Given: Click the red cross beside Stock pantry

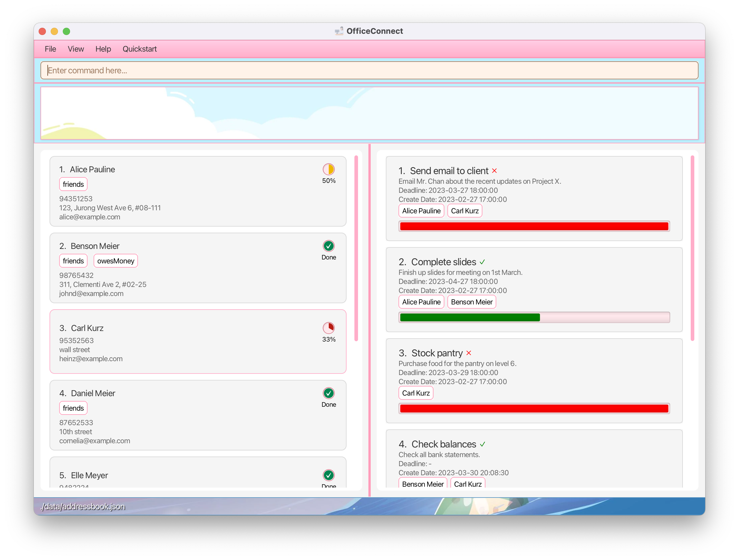Looking at the screenshot, I should coord(469,353).
